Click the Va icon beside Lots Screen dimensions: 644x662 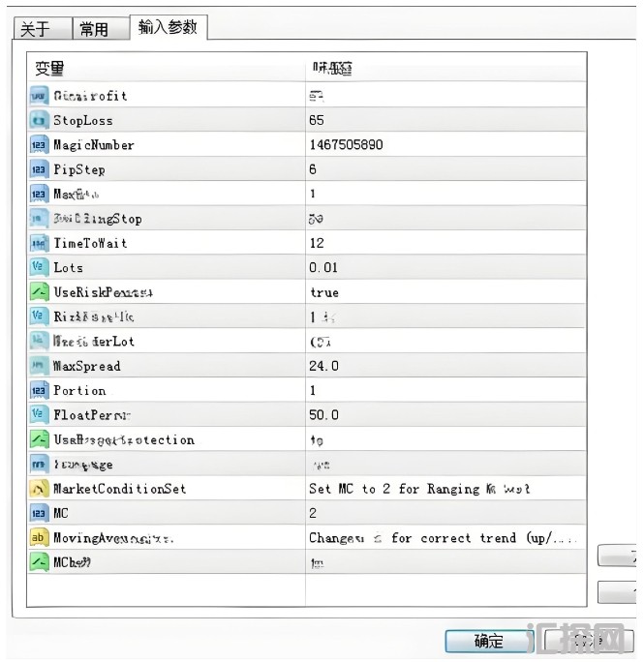39,268
